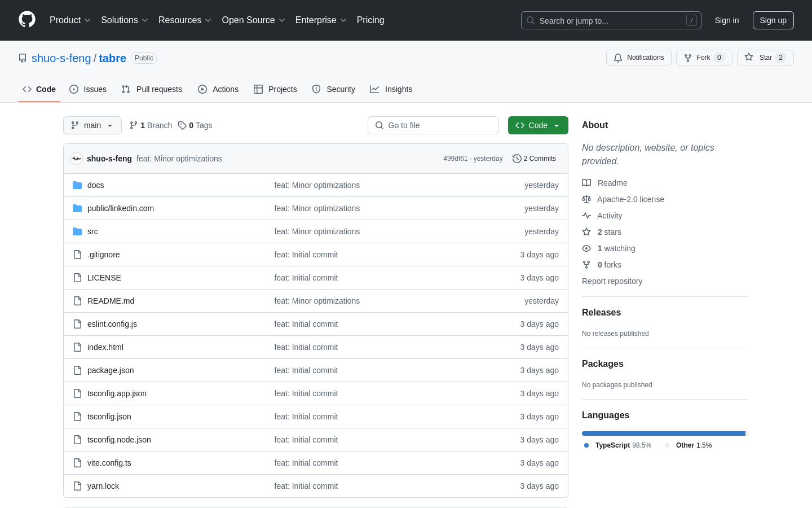The image size is (812, 508).
Task: Click the src folder icon
Action: (x=77, y=231)
